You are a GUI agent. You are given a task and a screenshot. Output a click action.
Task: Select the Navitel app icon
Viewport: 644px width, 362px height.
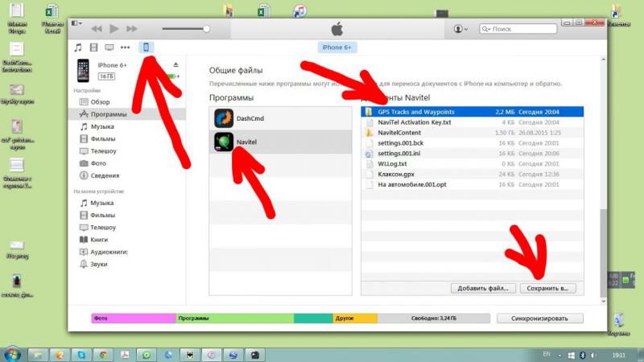point(224,142)
